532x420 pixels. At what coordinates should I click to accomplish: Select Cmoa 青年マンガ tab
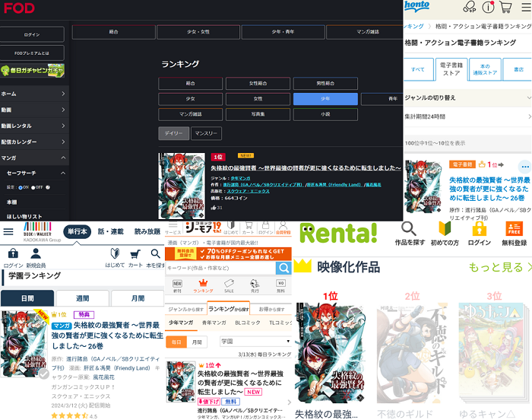214,323
